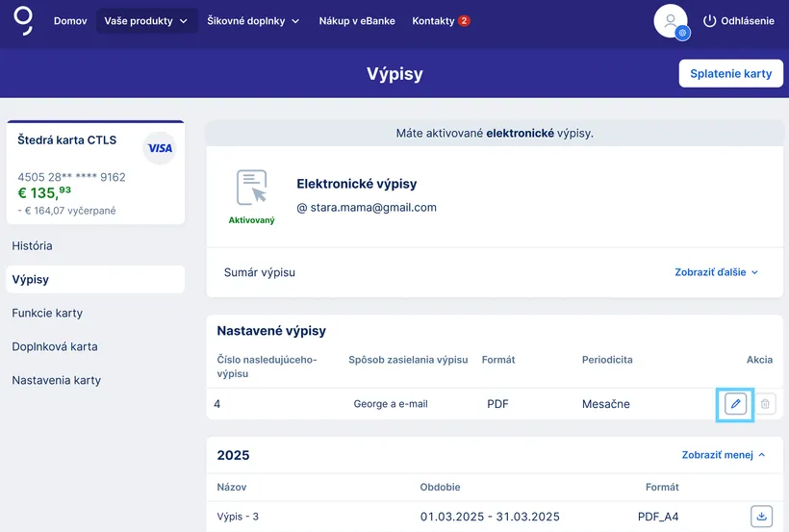Expand Zobraziť ďalšie in Sumár výpisu
This screenshot has height=532, width=789.
716,272
